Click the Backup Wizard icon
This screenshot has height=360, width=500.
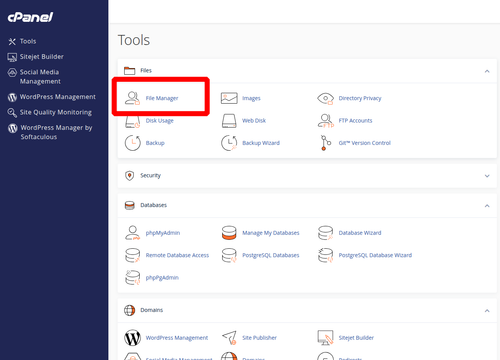tap(229, 143)
